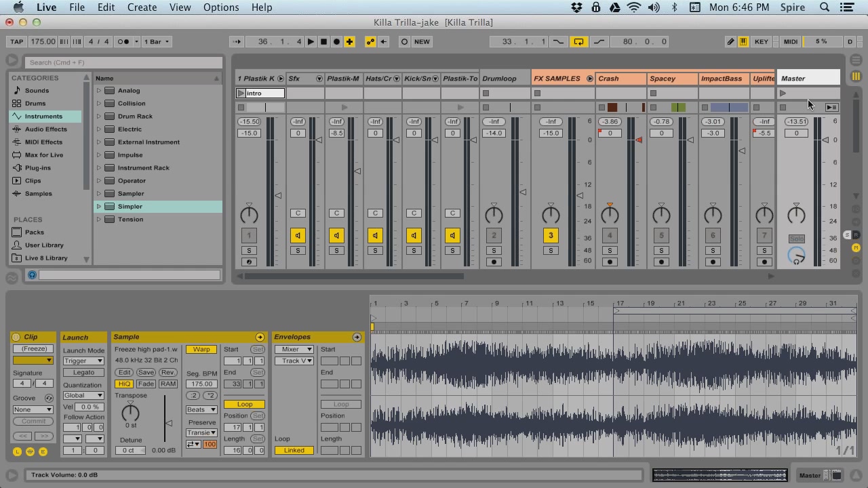Enable Draw Mode pencil icon
The height and width of the screenshot is (488, 868).
[730, 41]
